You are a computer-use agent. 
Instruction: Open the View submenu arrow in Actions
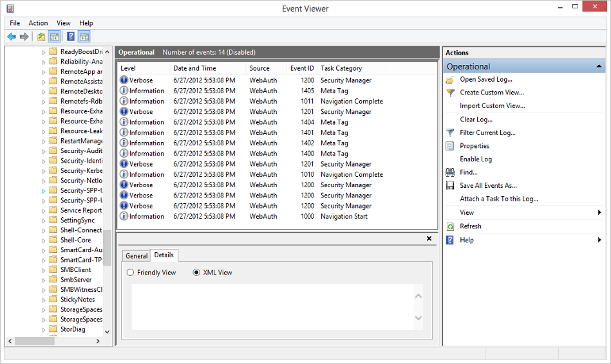click(x=599, y=212)
